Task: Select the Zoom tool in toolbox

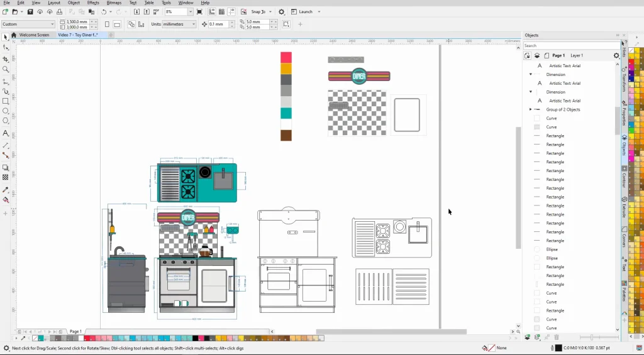Action: click(6, 69)
